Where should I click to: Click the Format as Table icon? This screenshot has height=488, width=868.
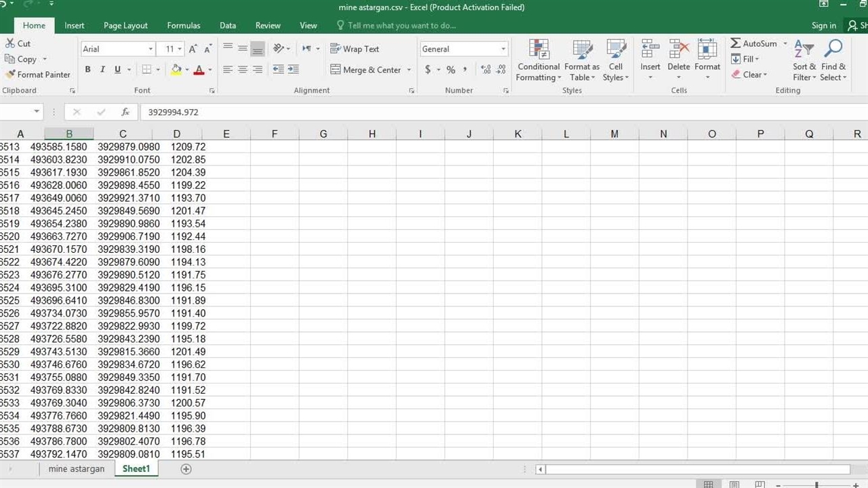click(x=582, y=50)
